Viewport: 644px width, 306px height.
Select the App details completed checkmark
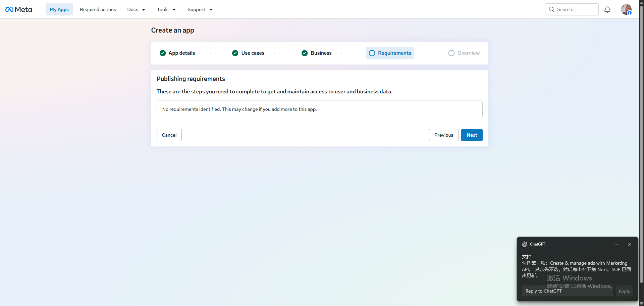click(163, 53)
